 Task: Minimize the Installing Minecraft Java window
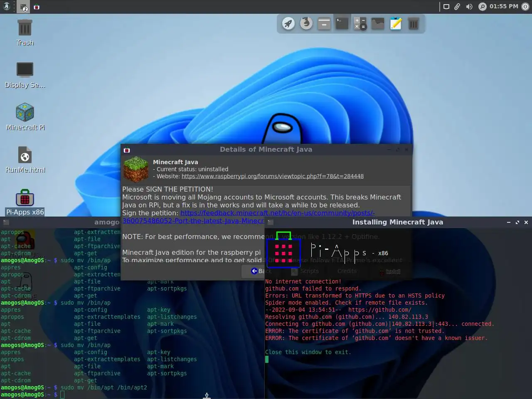[509, 222]
